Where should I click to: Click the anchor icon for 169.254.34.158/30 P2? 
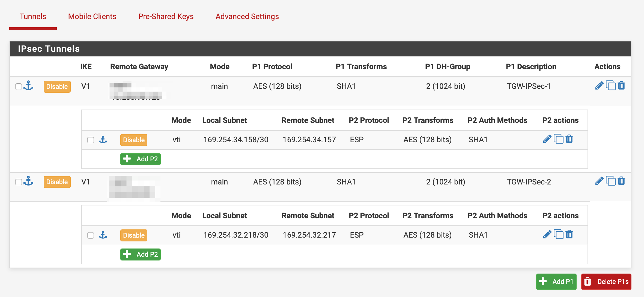103,140
